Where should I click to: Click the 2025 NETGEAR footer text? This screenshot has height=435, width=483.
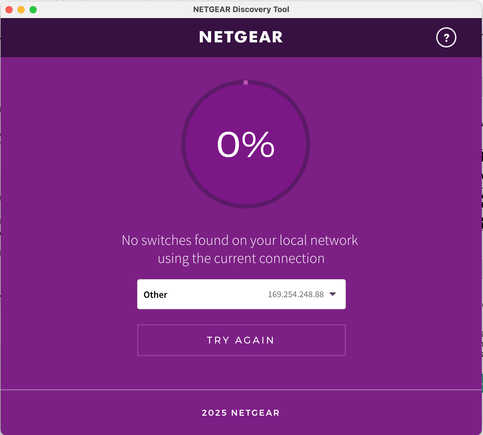click(x=241, y=413)
